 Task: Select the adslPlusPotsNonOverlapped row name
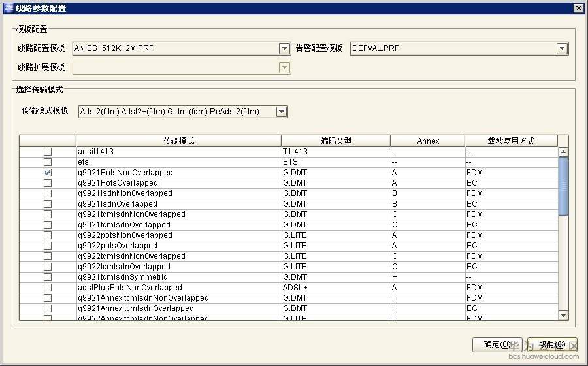point(130,288)
